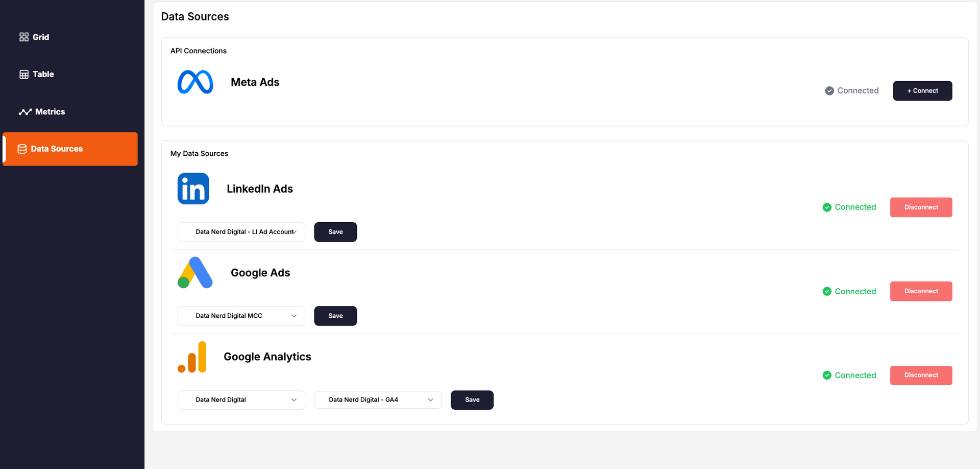980x469 pixels.
Task: Connect the Meta Ads API
Action: tap(922, 91)
